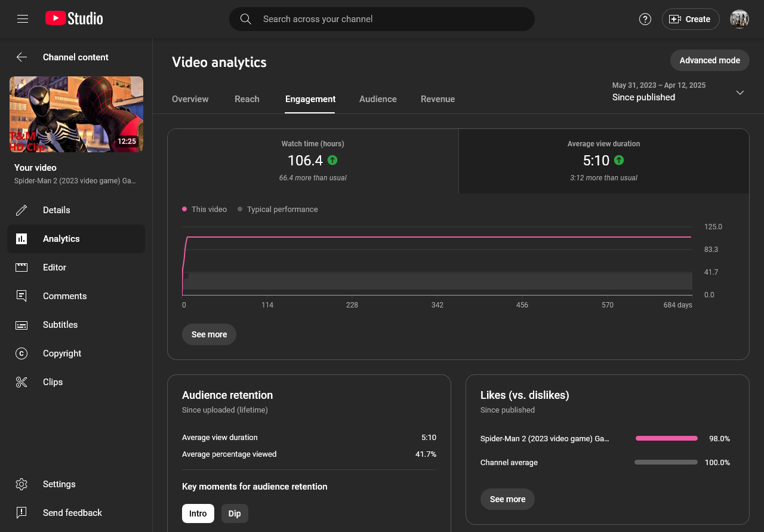Open the Details menu item
This screenshot has width=764, height=532.
click(x=76, y=210)
